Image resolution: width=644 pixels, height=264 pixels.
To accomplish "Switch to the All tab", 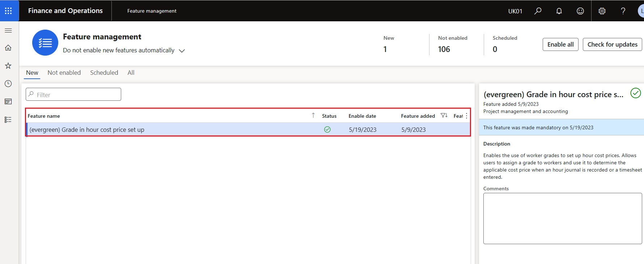I will pos(131,73).
